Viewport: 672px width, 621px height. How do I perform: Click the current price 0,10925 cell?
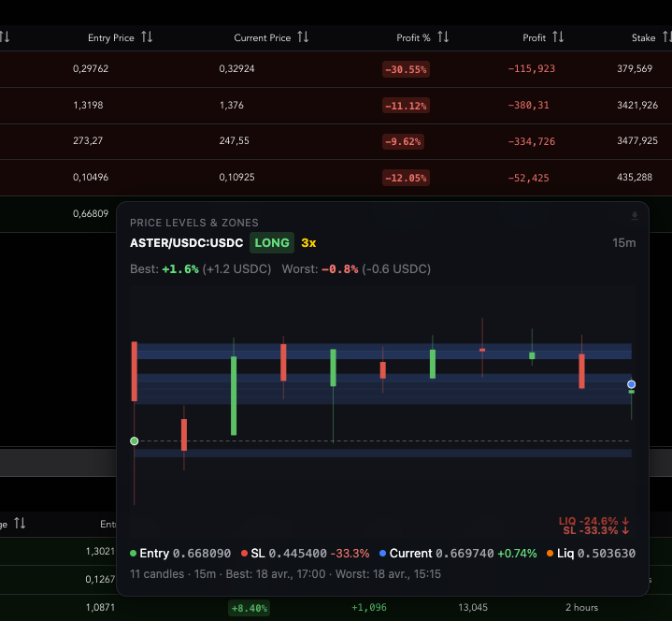(x=237, y=177)
